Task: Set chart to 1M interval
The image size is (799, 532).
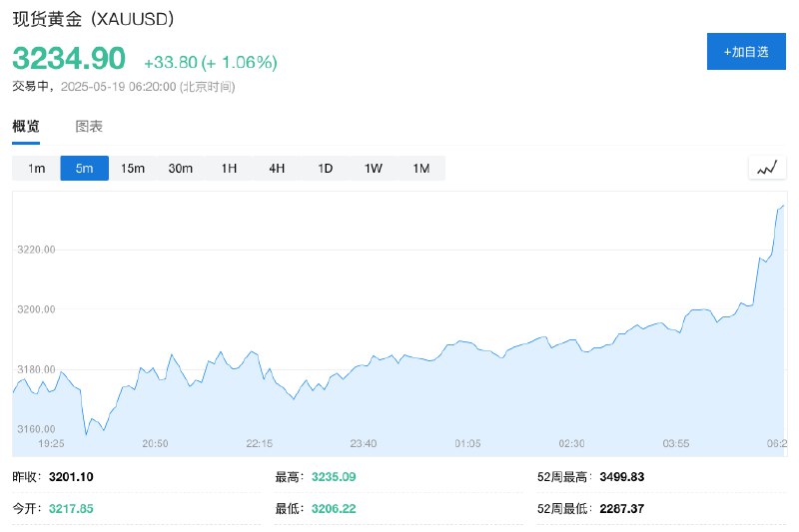Action: click(420, 168)
